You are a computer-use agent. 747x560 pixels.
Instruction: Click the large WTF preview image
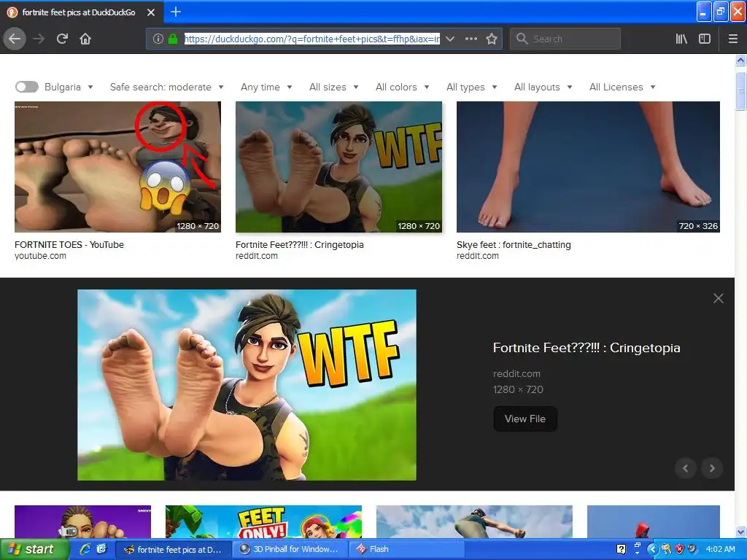247,385
